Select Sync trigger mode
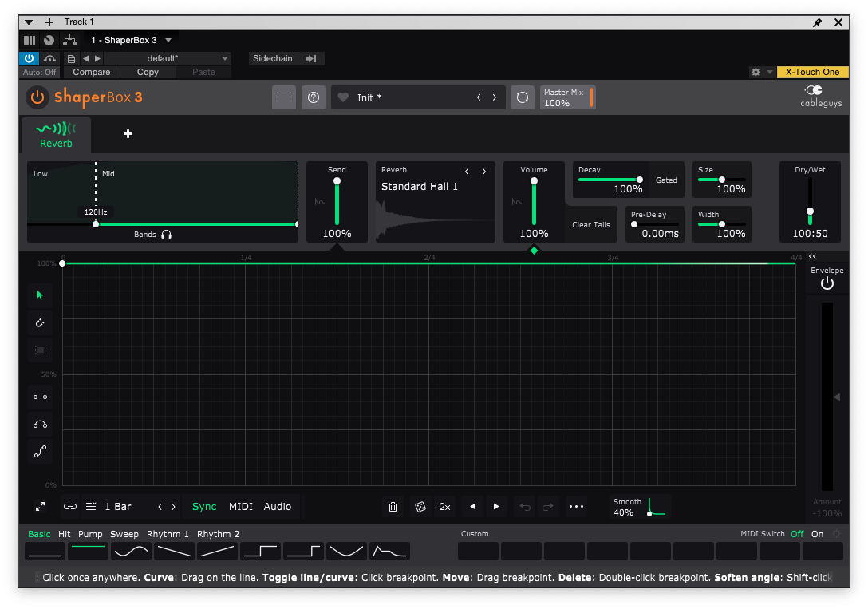 [x=204, y=507]
